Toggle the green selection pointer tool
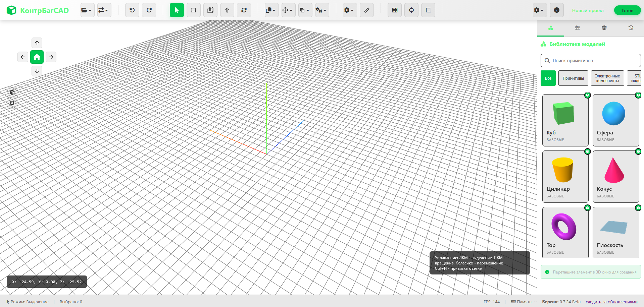Image resolution: width=644 pixels, height=307 pixels. click(177, 10)
